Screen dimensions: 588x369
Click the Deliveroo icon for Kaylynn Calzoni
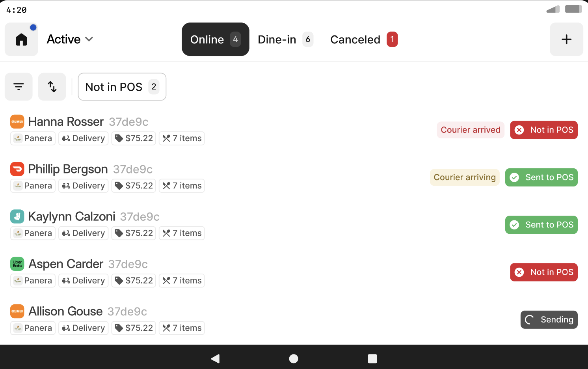pyautogui.click(x=17, y=216)
